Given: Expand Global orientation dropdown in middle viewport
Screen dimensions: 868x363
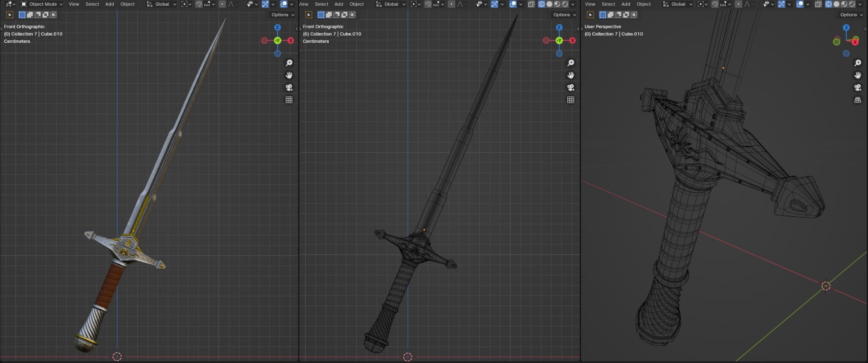Looking at the screenshot, I should pos(391,4).
